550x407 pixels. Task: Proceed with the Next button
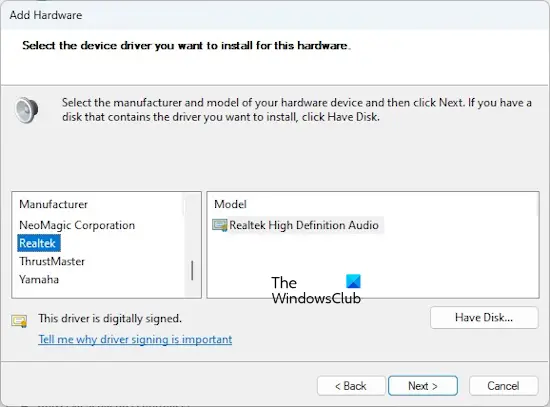[x=423, y=386]
